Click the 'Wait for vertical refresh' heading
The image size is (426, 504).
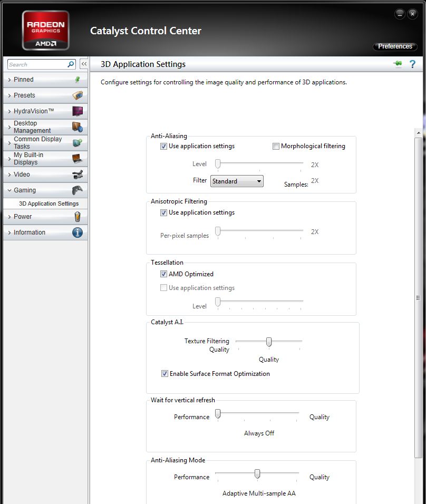[x=182, y=400]
